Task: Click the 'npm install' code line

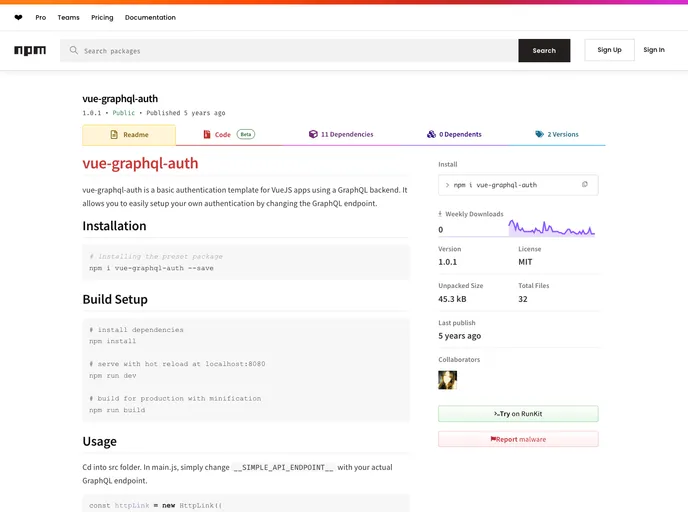Action: 113,341
